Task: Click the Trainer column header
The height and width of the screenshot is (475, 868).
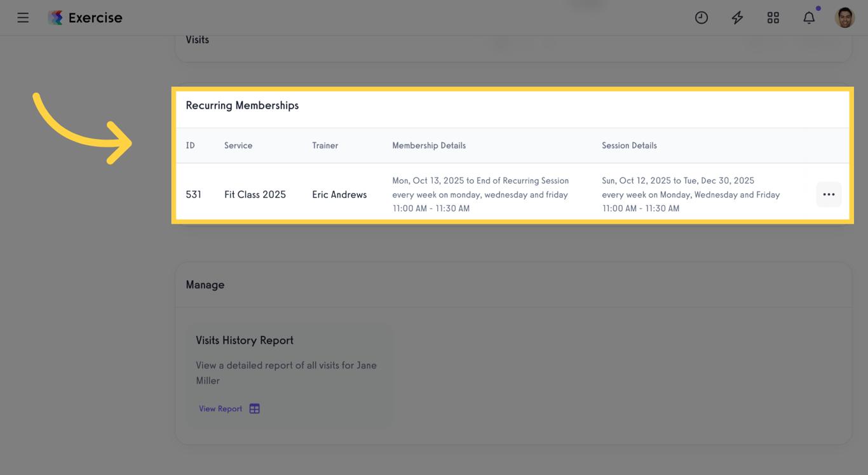Action: [325, 145]
